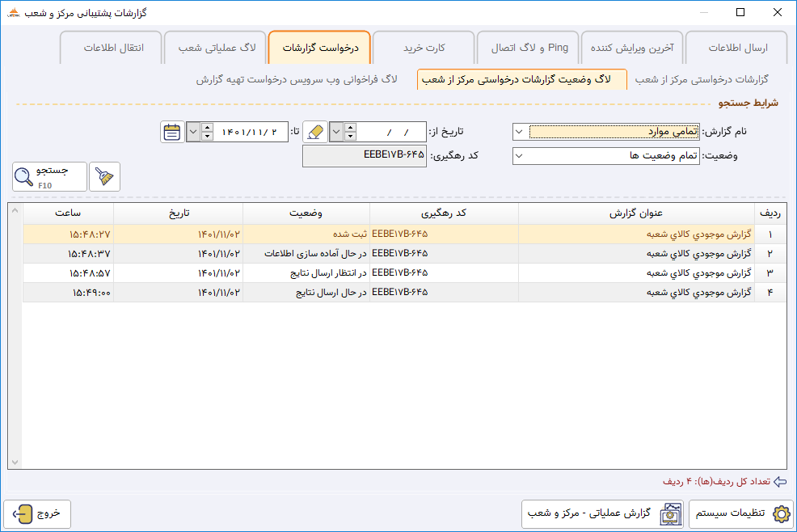797x532 pixels.
Task: Expand the 'نام گزارش' report name dropdown
Action: (x=519, y=132)
